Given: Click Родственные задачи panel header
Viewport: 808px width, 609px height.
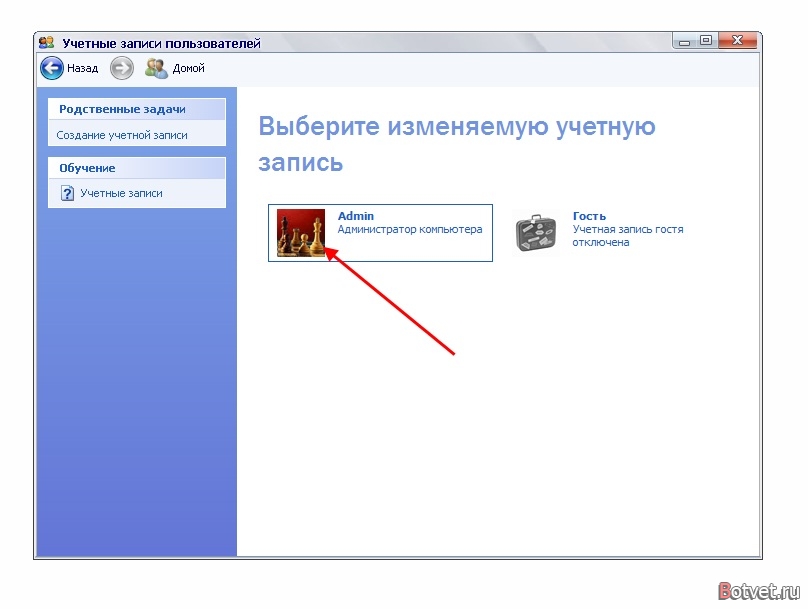Looking at the screenshot, I should (137, 109).
